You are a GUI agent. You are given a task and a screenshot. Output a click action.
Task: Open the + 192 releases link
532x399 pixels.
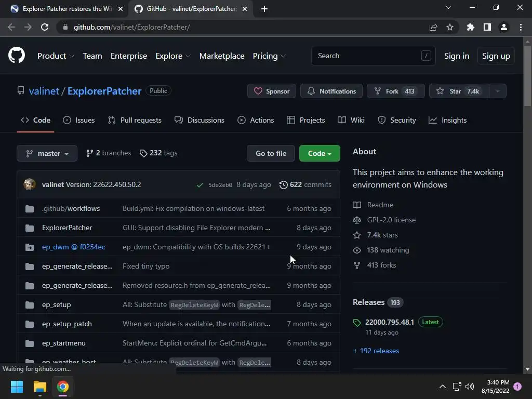pyautogui.click(x=376, y=351)
